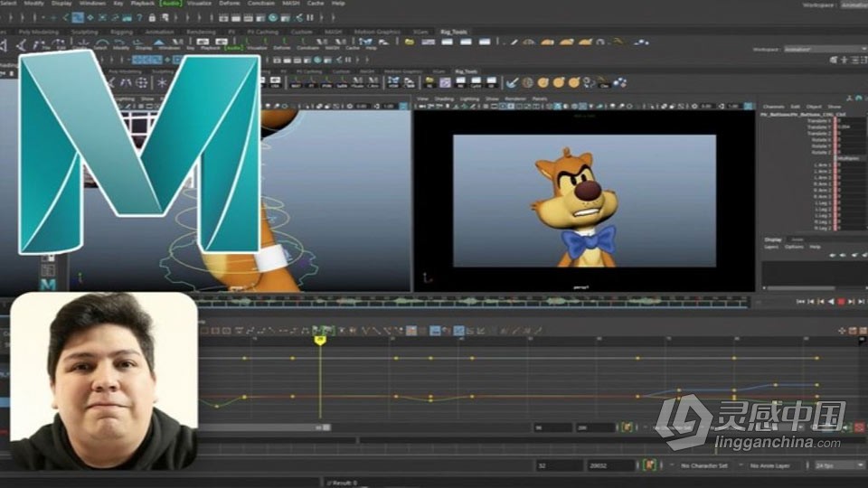Screen dimensions: 868x488
Task: Open the Workspace Animation dropdown
Action: [825, 49]
